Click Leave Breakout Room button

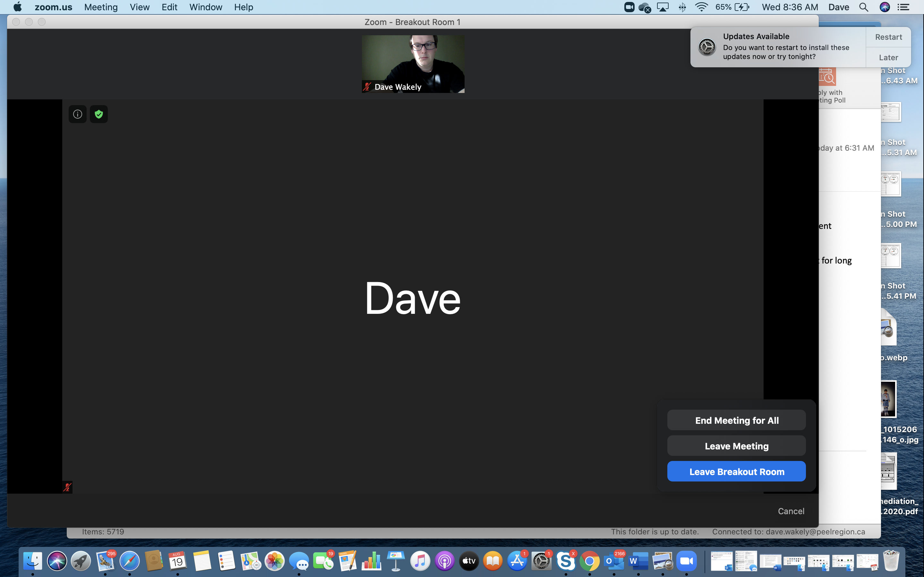coord(736,472)
